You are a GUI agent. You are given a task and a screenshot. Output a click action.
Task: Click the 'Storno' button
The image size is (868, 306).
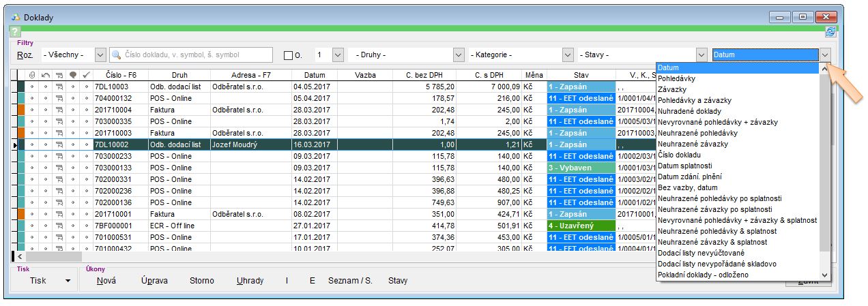pos(201,281)
